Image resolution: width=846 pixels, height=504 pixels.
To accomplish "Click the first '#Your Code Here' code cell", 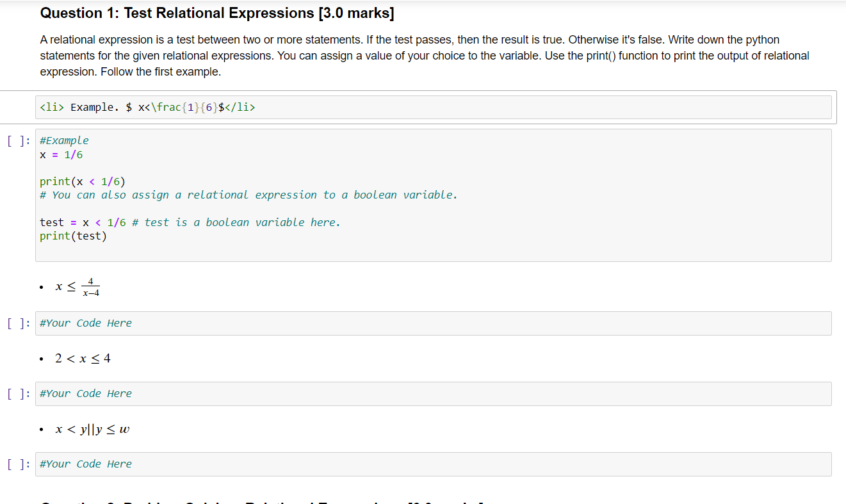I will [x=256, y=323].
